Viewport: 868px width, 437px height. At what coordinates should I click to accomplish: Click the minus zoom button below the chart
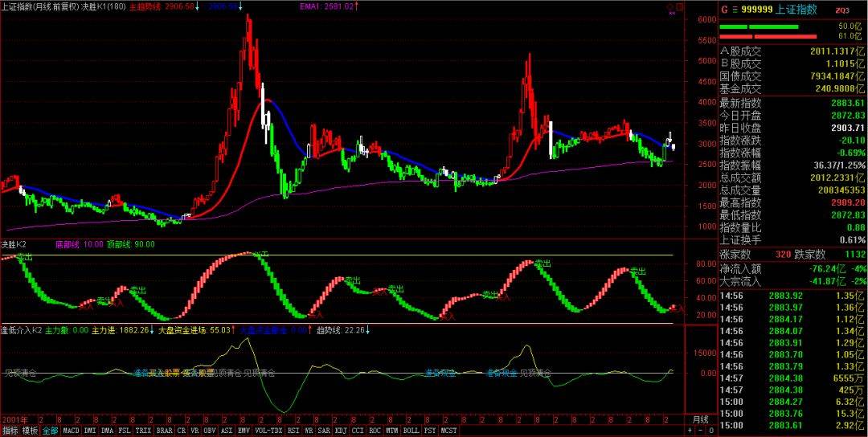click(x=700, y=431)
